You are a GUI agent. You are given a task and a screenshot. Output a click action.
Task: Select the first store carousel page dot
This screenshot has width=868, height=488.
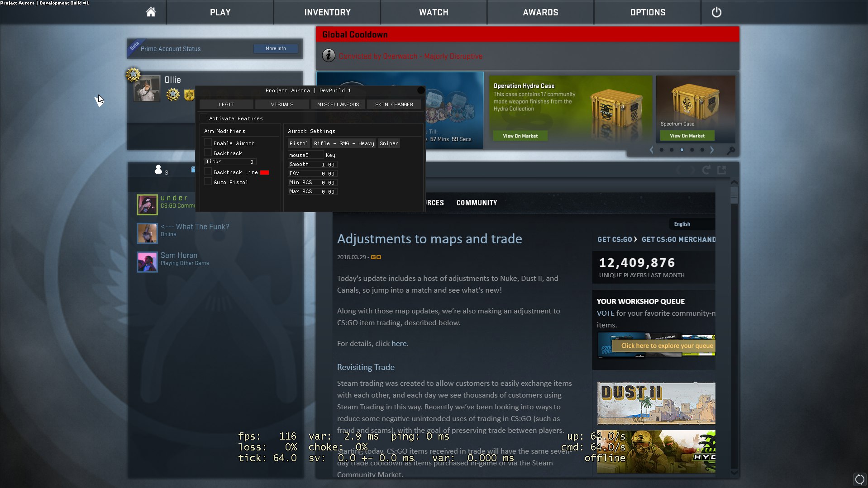662,150
